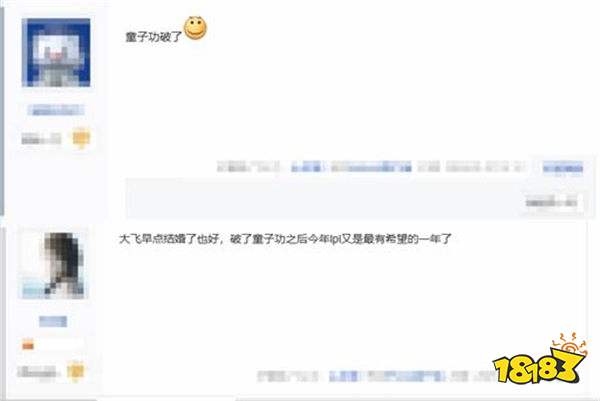
Task: Click the smiley emoji after 童子功破了
Action: [x=195, y=28]
